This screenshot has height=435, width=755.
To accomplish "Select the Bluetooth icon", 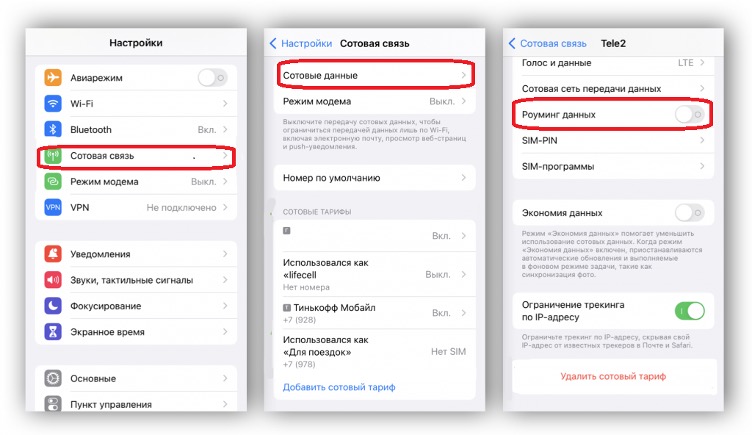I will tap(53, 129).
